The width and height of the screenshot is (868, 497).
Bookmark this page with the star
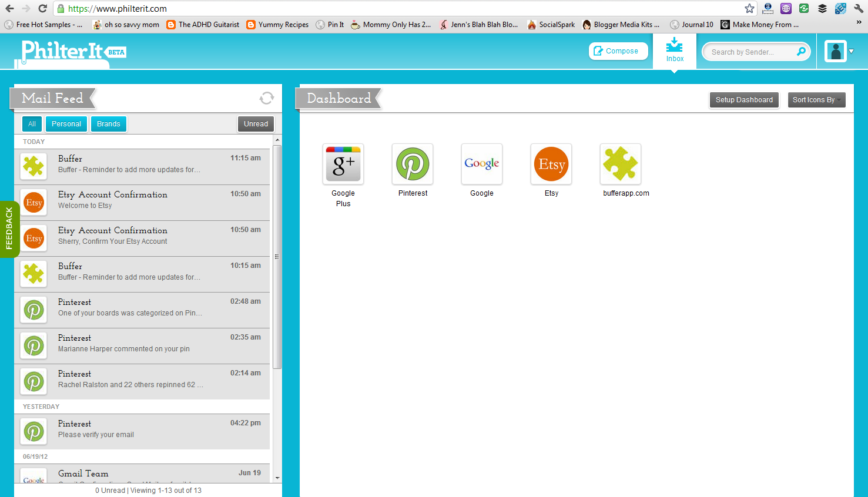[749, 8]
